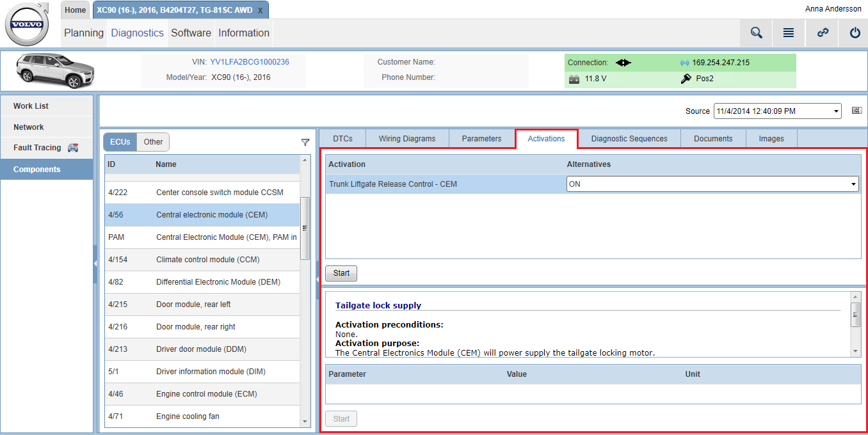Click the icon beside Source dropdown
This screenshot has width=868, height=435.
click(x=856, y=111)
